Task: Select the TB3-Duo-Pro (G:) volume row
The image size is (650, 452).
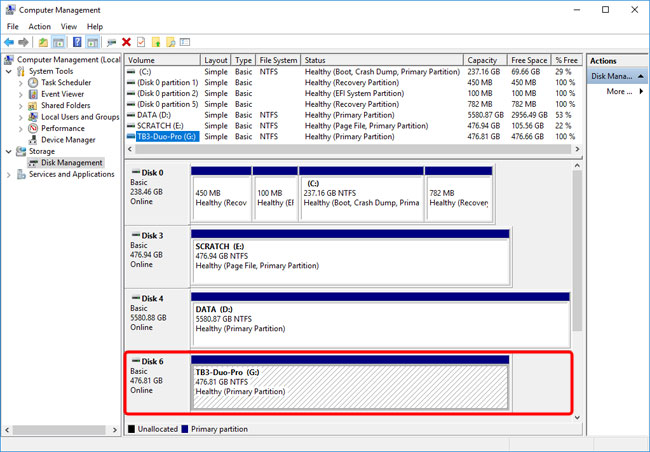Action: tap(352, 136)
